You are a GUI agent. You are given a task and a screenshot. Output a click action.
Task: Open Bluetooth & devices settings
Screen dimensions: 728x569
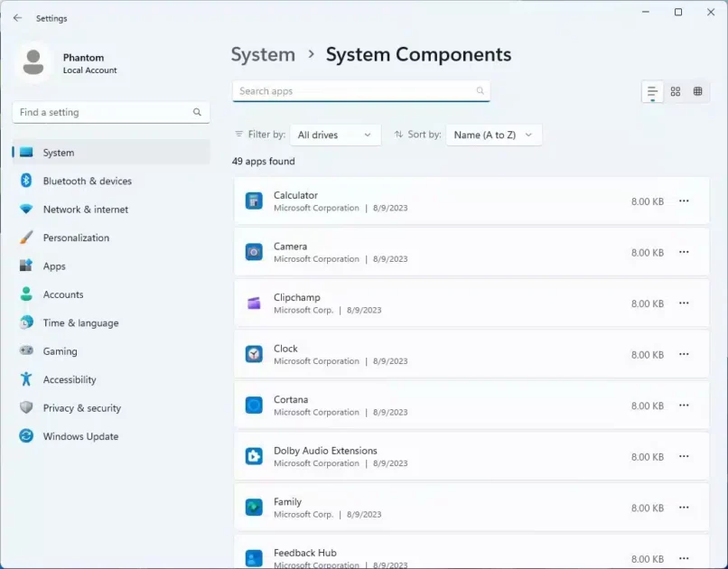(87, 181)
